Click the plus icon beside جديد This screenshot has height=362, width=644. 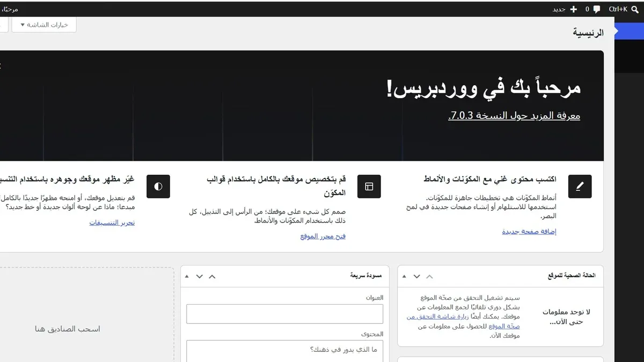(x=574, y=9)
